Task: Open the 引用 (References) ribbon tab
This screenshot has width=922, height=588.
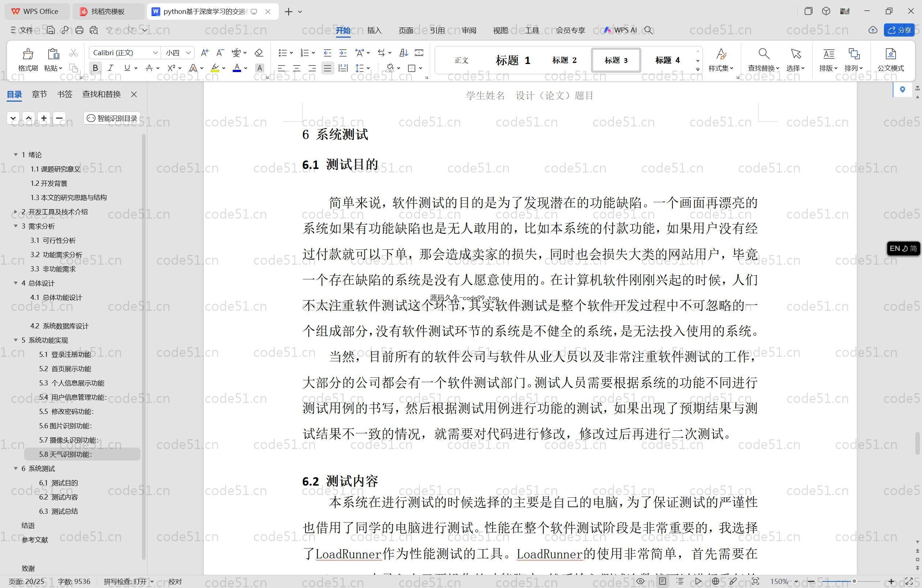Action: pyautogui.click(x=437, y=30)
